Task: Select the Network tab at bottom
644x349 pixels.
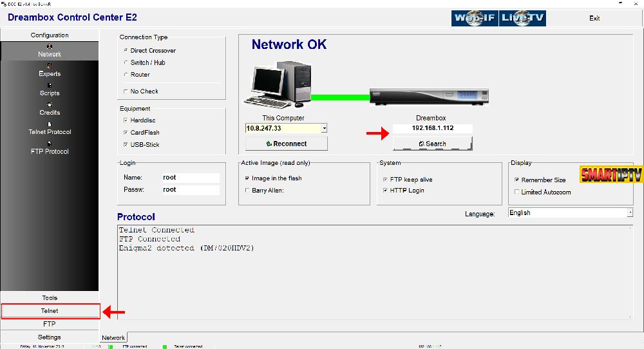Action: click(x=113, y=337)
